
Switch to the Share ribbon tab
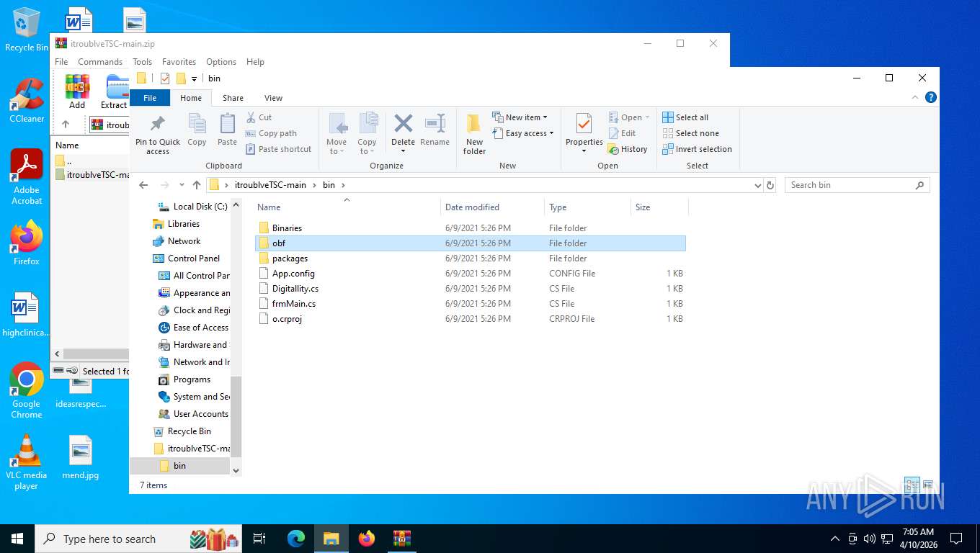[233, 98]
